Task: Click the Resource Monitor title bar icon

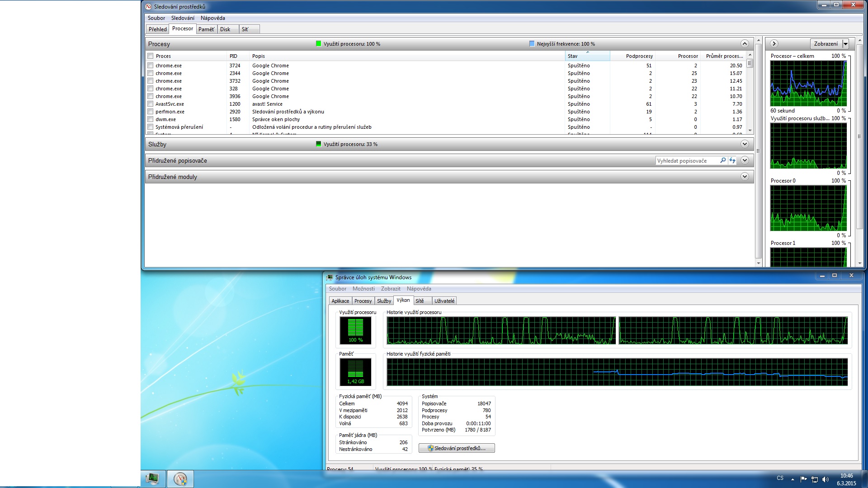Action: pyautogui.click(x=148, y=6)
